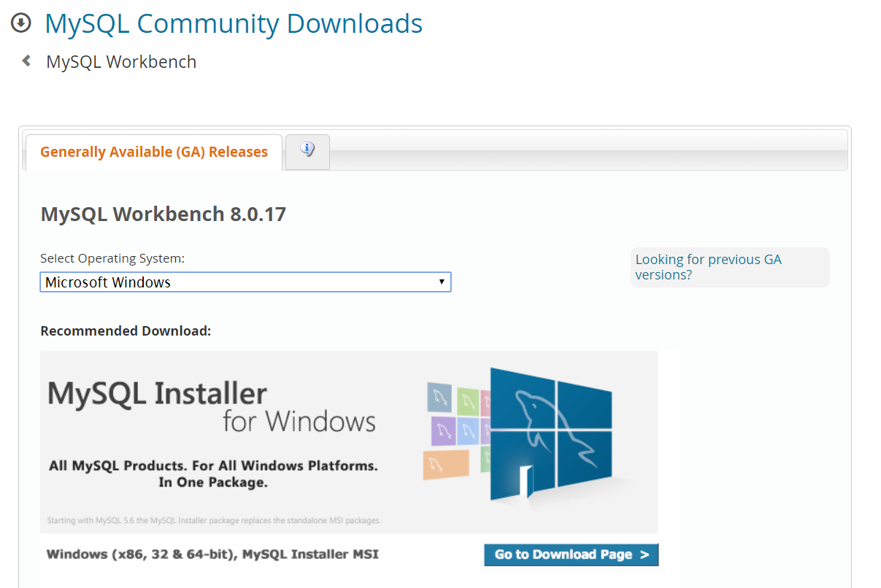Navigate back via the MySQL Workbench breadcrumb
The image size is (881, 588).
click(121, 61)
